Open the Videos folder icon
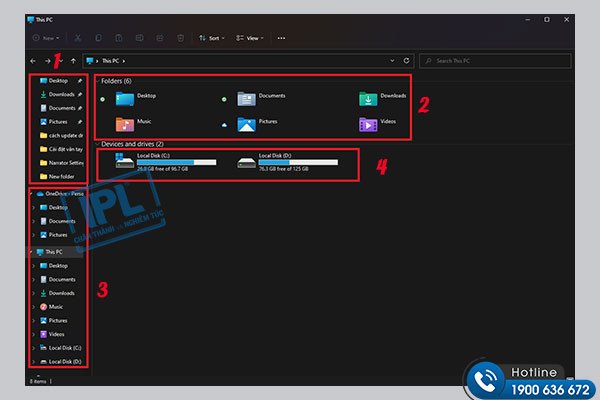 (368, 124)
